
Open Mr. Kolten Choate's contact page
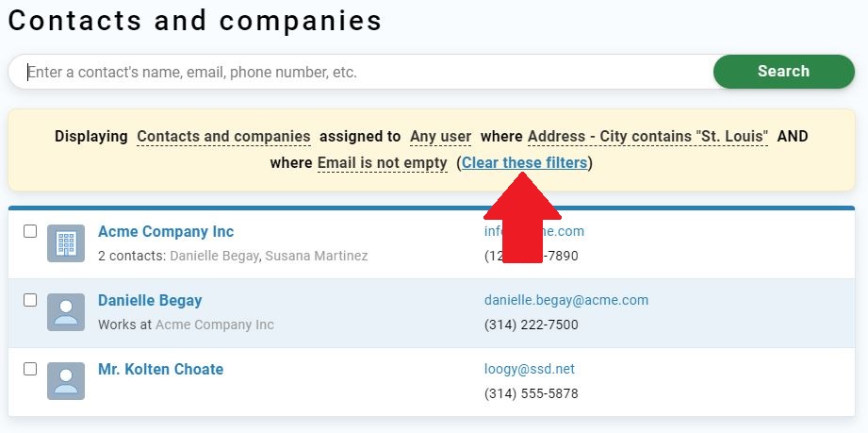click(160, 369)
